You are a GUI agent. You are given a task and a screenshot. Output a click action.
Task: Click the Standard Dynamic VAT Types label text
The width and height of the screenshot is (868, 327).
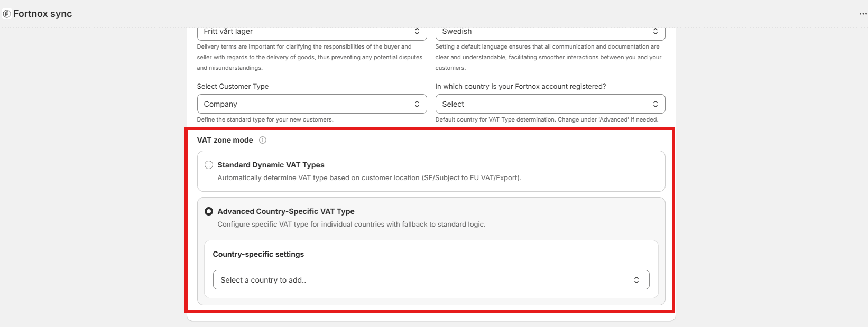tap(271, 165)
